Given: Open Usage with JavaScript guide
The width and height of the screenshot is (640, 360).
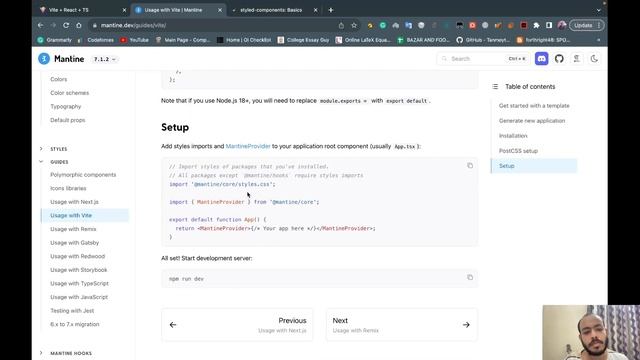Looking at the screenshot, I should tap(79, 297).
